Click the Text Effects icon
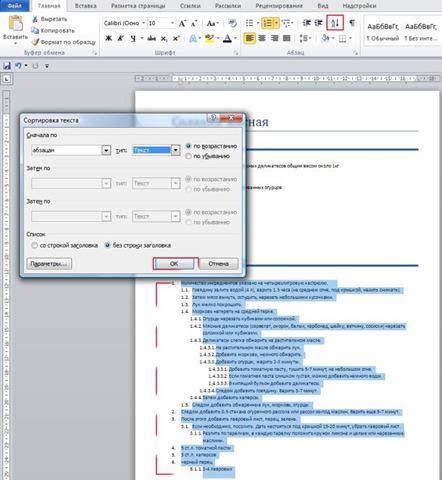The width and height of the screenshot is (442, 480). [x=193, y=39]
